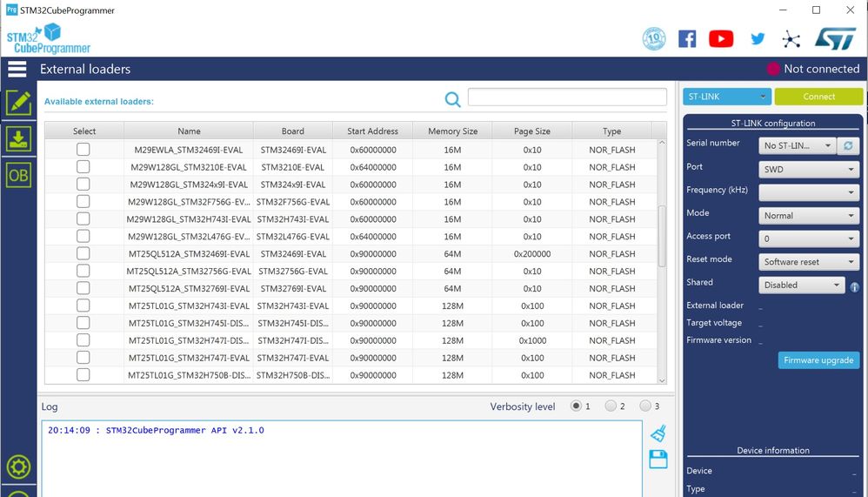868x497 pixels.
Task: Open the Shared Disabled dropdown
Action: click(802, 285)
